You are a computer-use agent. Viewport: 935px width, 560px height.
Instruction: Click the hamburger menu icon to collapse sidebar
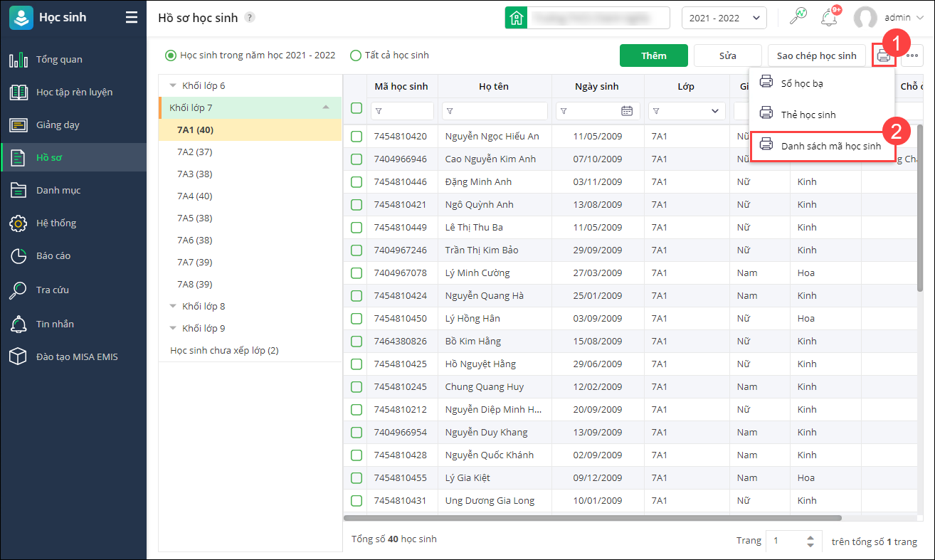click(132, 18)
